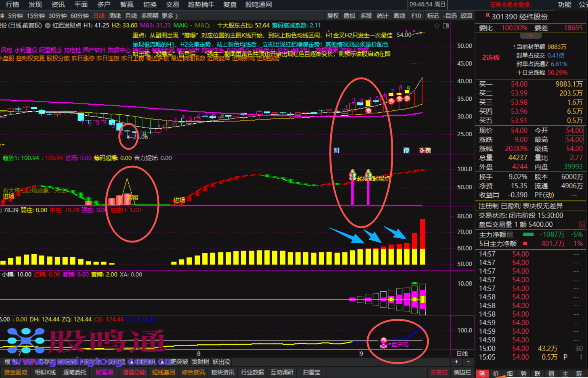This screenshot has width=588, height=378.
Task: Click the diamond icon above the main chart
Action: [437, 26]
